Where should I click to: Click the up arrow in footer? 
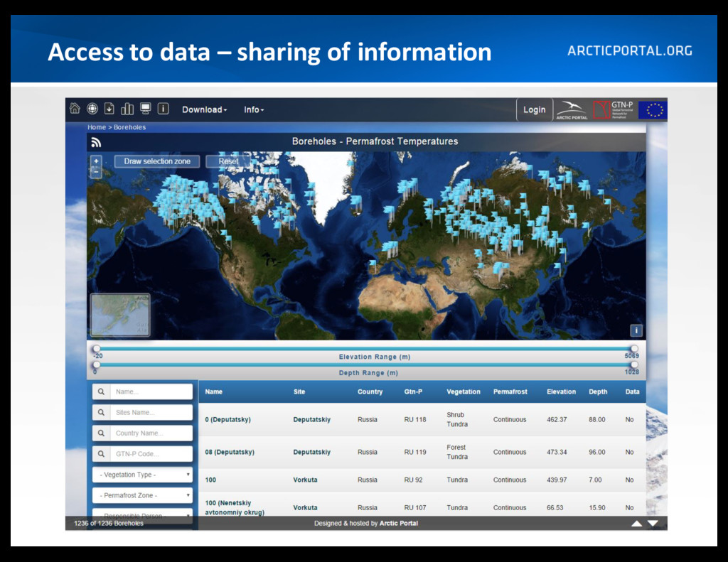636,524
